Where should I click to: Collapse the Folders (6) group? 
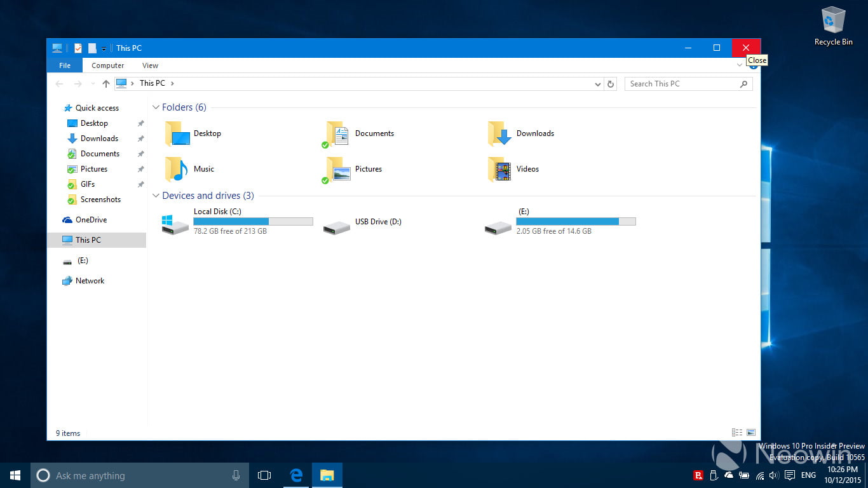click(x=156, y=107)
